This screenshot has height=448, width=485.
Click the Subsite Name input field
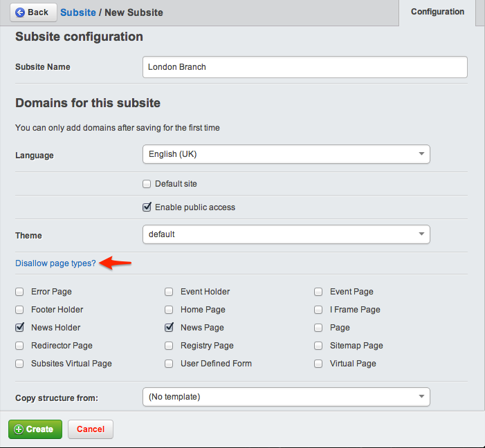pos(304,67)
